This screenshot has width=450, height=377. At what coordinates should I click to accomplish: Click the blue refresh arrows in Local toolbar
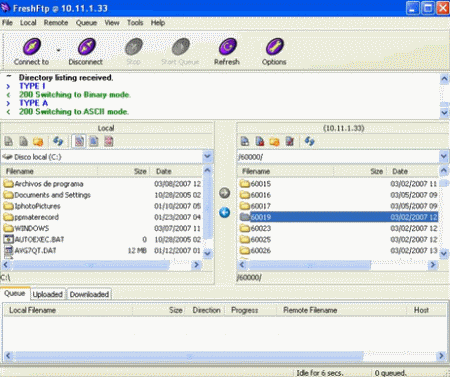pos(58,141)
